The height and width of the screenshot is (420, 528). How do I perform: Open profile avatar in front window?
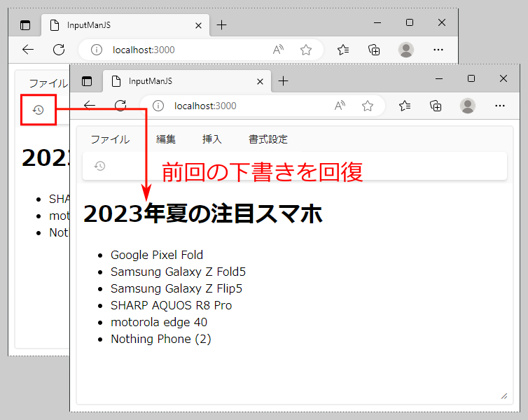[468, 106]
